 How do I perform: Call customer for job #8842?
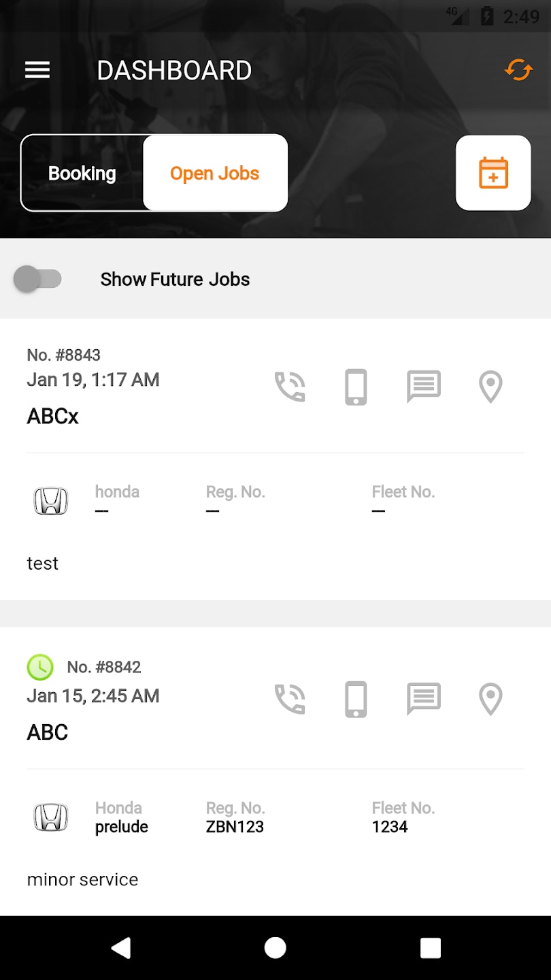coord(290,699)
